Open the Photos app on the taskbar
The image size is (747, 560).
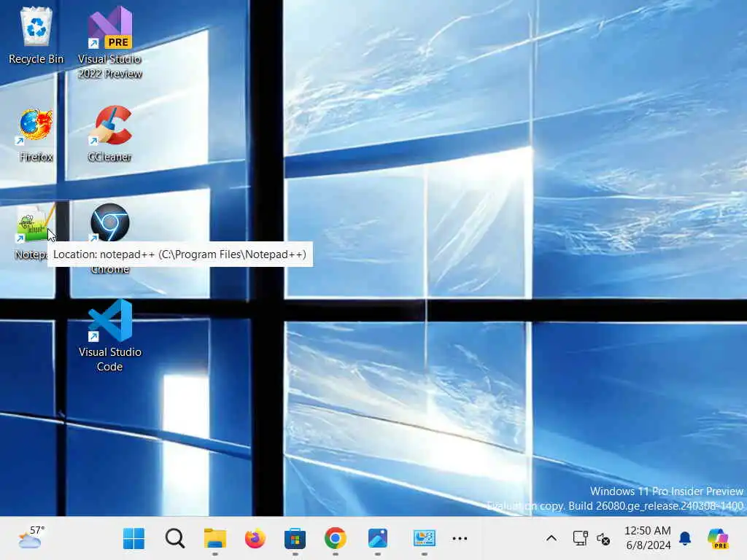378,539
